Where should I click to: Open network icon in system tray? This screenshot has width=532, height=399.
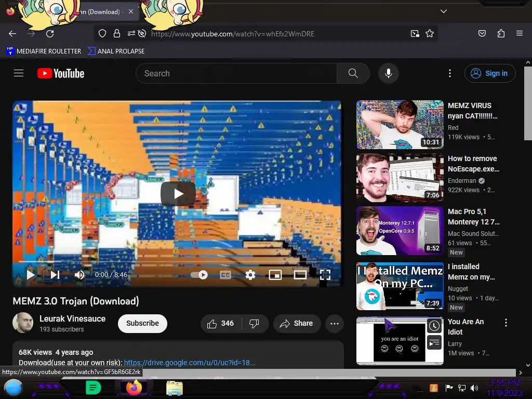[461, 388]
